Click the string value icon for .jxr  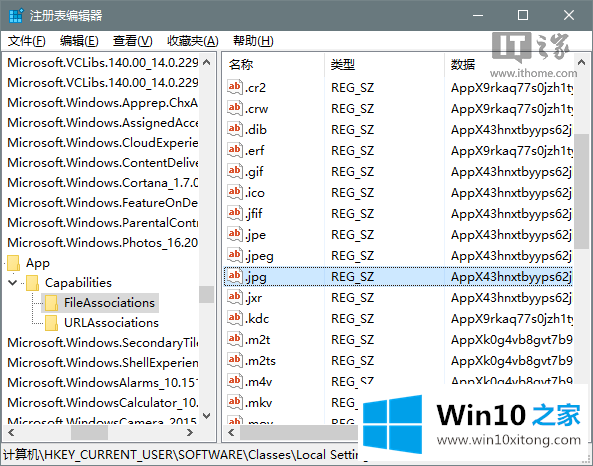234,297
